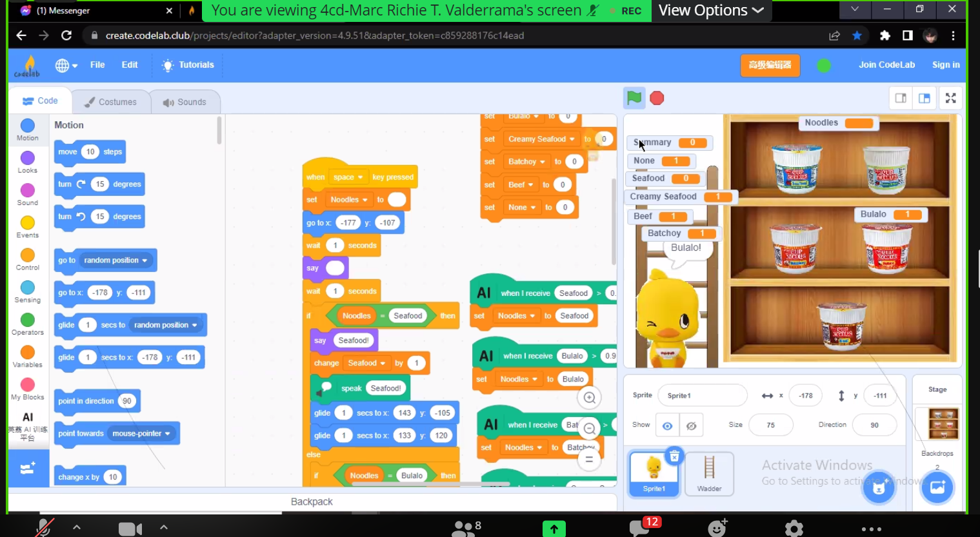
Task: Switch to the Costumes tab
Action: [x=111, y=102]
